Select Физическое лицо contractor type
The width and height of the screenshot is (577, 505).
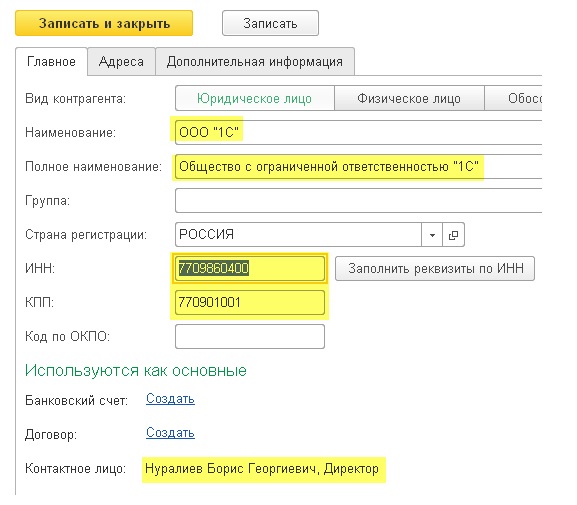(x=409, y=98)
